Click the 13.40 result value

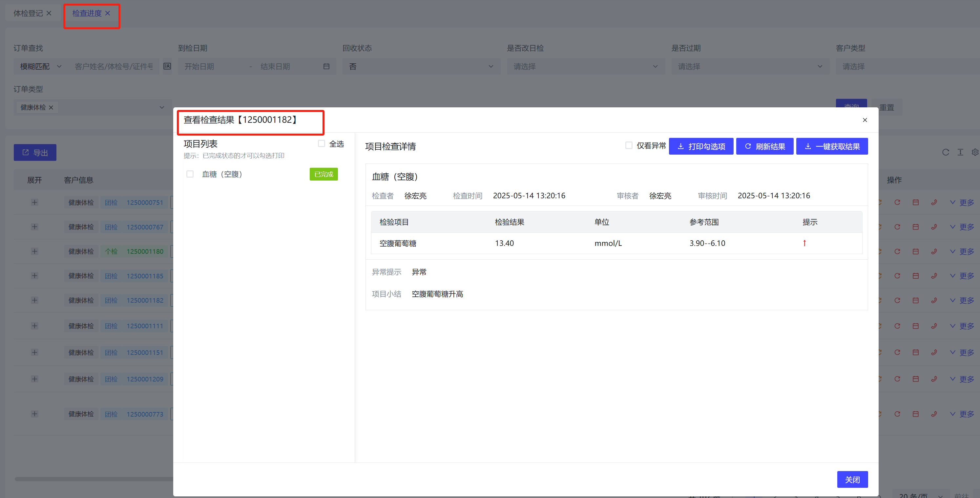(505, 243)
